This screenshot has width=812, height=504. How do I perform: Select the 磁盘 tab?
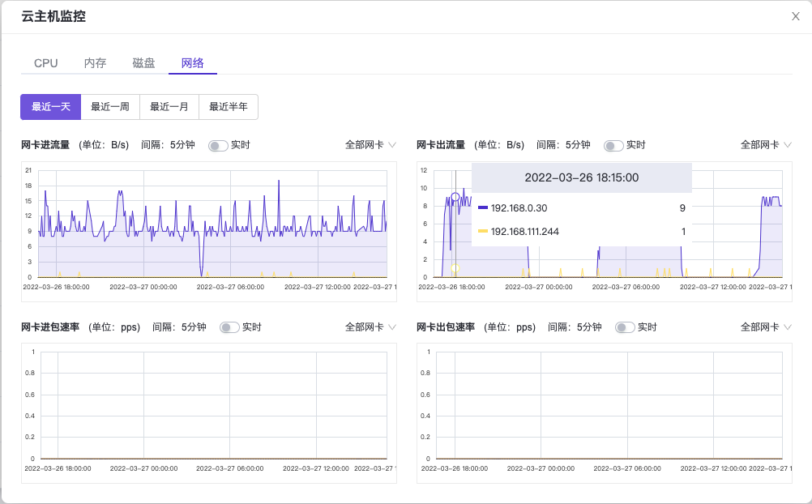click(x=143, y=63)
